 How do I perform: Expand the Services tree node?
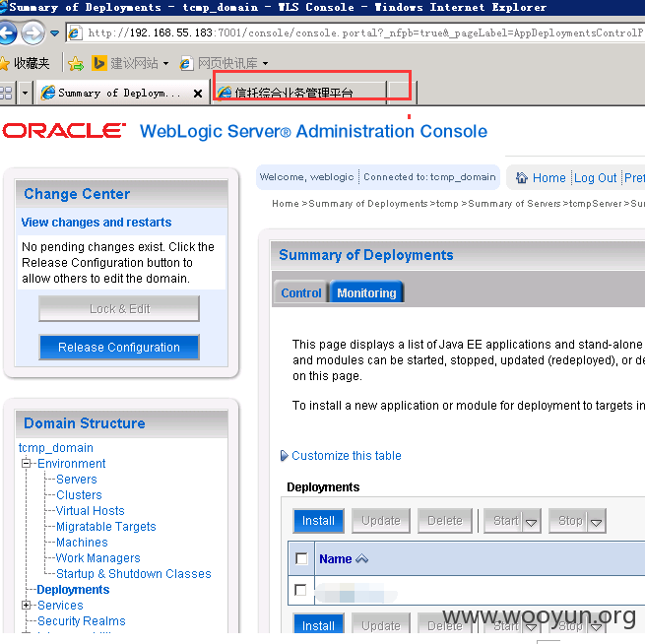pyautogui.click(x=27, y=605)
